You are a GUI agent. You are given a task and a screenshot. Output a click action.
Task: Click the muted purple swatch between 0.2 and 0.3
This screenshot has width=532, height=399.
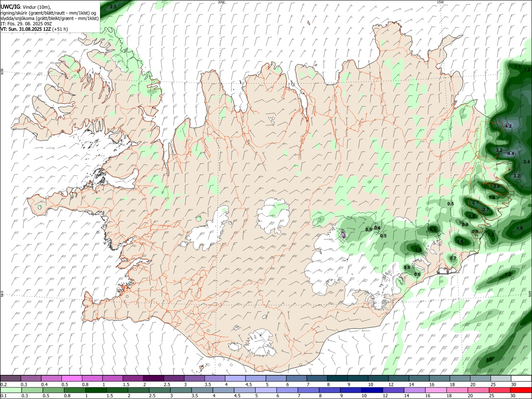10,378
